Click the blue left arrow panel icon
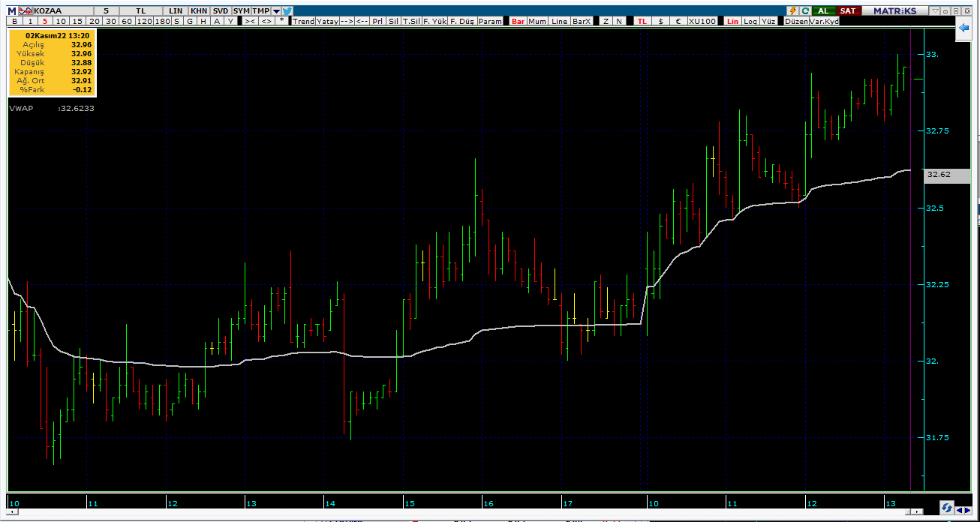980x522 pixels. (x=965, y=28)
